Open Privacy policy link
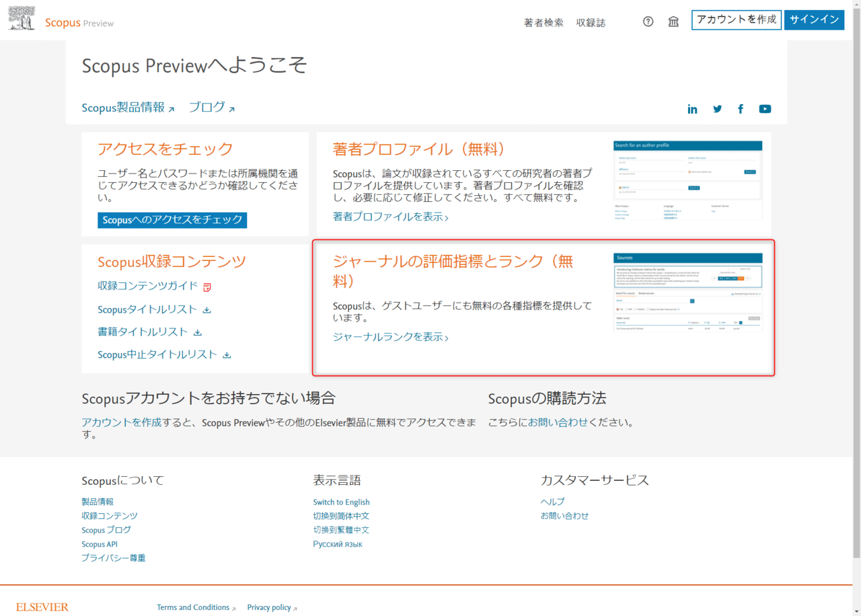The image size is (861, 616). point(269,607)
